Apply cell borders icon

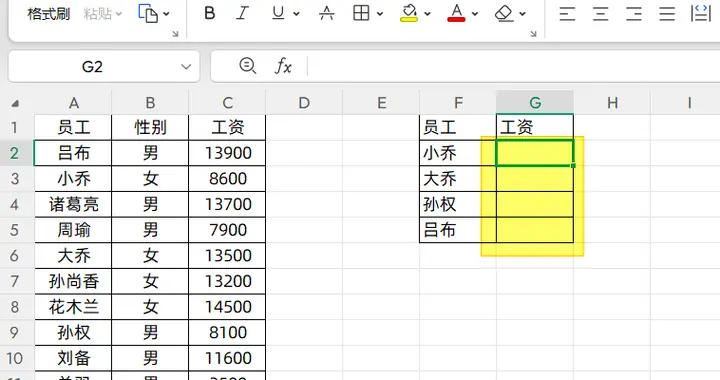point(361,14)
